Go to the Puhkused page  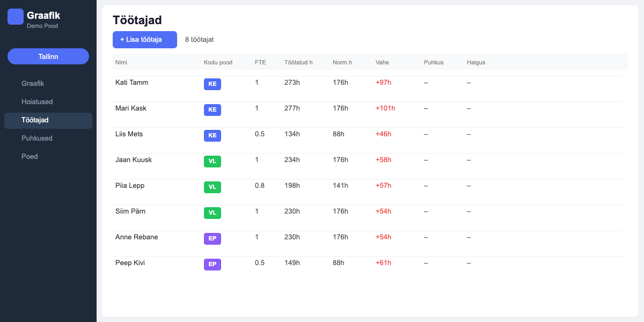point(36,138)
